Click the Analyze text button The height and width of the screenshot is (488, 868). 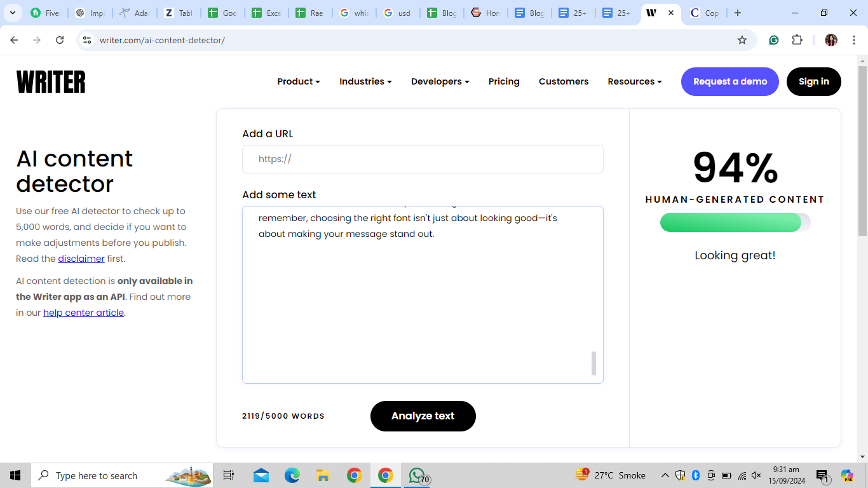(x=423, y=416)
